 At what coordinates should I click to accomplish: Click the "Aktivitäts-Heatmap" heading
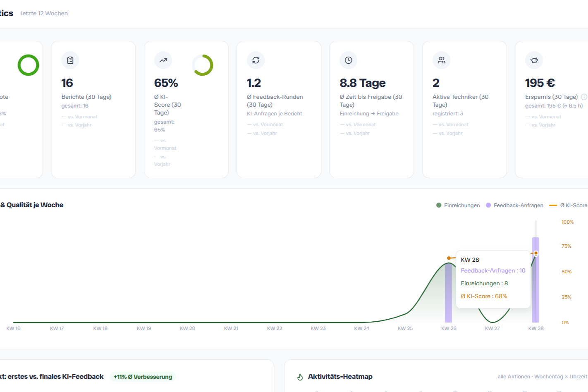tap(340, 377)
